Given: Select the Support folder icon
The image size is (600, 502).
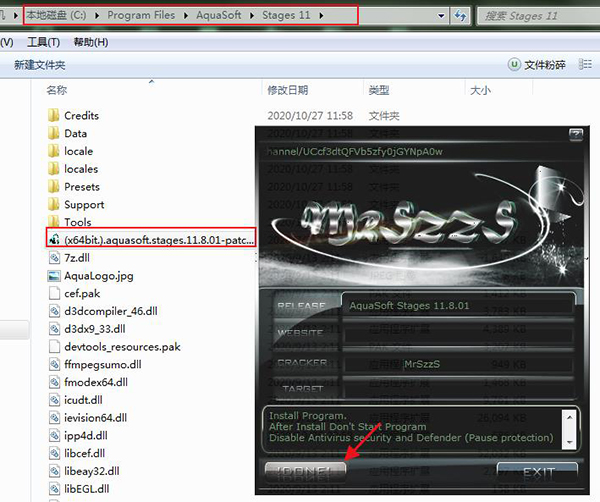Looking at the screenshot, I should click(x=54, y=204).
